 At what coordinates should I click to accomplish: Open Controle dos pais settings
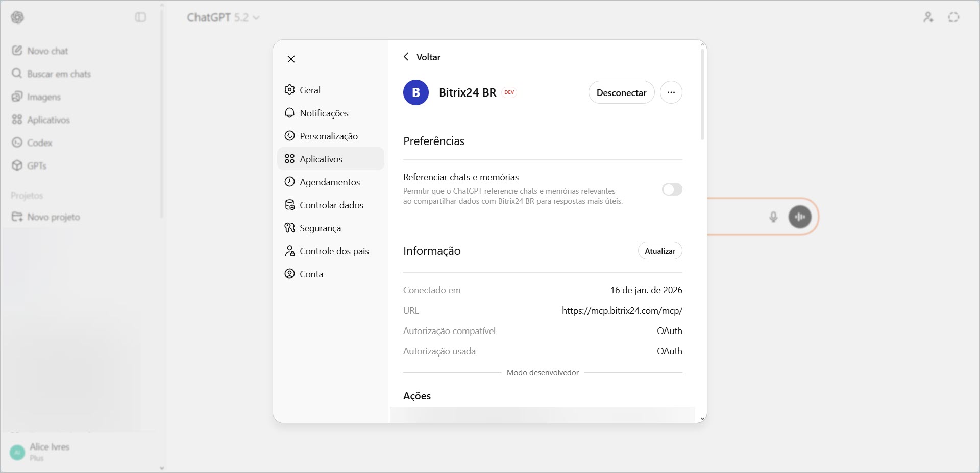pyautogui.click(x=334, y=251)
